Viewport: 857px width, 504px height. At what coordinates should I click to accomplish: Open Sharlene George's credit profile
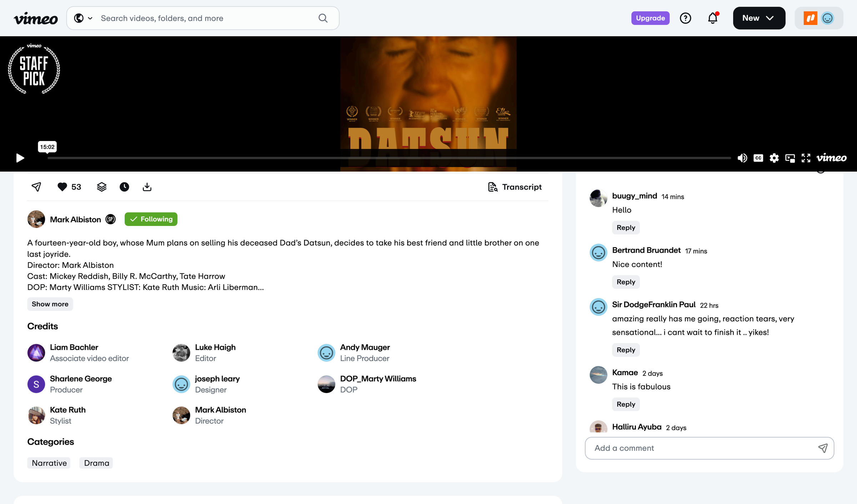point(81,379)
